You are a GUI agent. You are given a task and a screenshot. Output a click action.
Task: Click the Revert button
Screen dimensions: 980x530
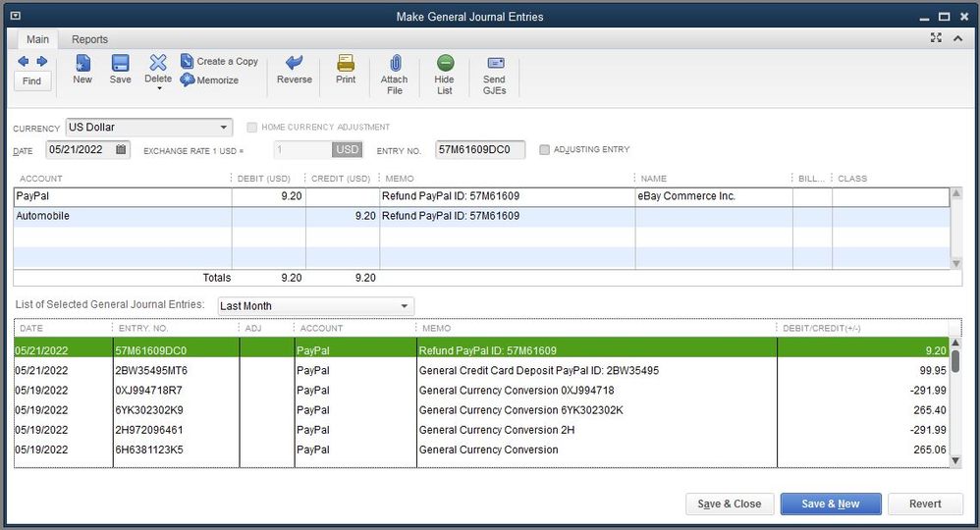point(925,503)
